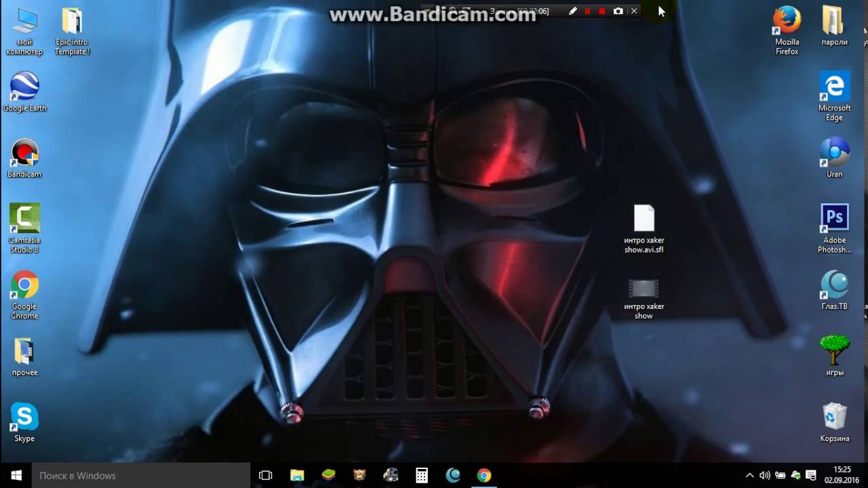Select the Bandicam desktop shortcut
This screenshot has height=488, width=868.
[24, 159]
